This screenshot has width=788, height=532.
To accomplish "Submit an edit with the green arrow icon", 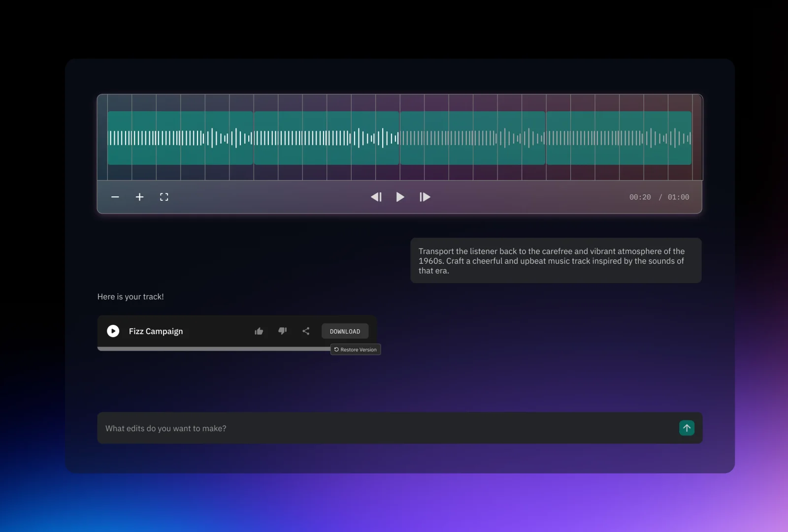I will (687, 428).
